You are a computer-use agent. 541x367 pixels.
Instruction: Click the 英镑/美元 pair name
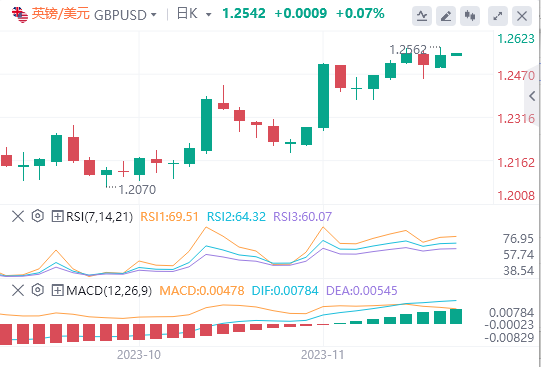coord(61,14)
